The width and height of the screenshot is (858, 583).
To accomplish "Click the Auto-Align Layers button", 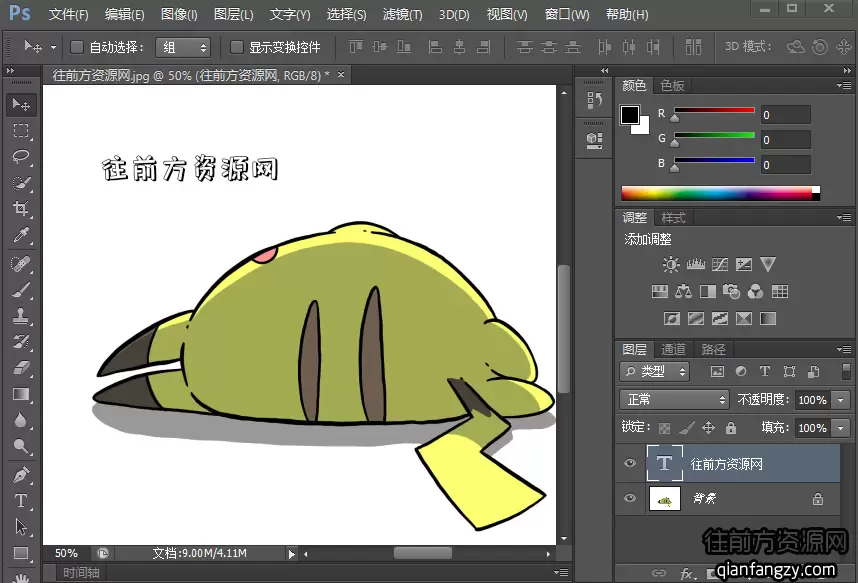I will pos(693,48).
